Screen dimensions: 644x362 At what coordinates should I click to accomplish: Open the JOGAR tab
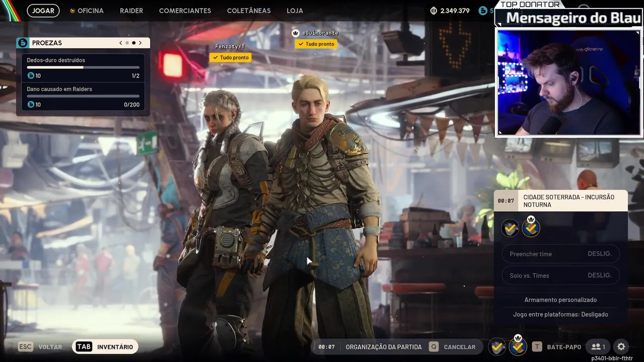click(43, 11)
